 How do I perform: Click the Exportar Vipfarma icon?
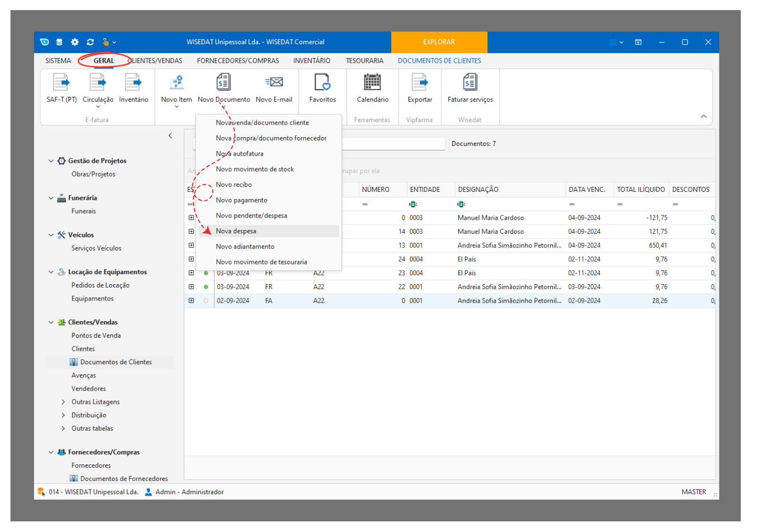click(x=420, y=83)
